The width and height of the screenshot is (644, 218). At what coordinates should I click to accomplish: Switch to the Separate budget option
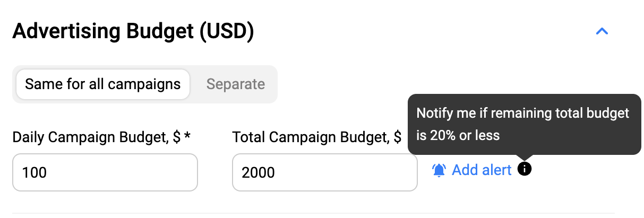[x=235, y=84]
